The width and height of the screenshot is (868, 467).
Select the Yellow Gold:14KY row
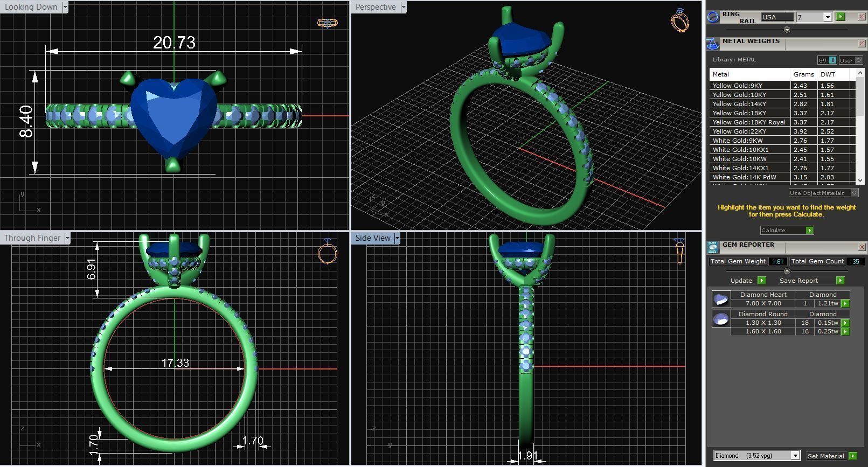pyautogui.click(x=782, y=103)
